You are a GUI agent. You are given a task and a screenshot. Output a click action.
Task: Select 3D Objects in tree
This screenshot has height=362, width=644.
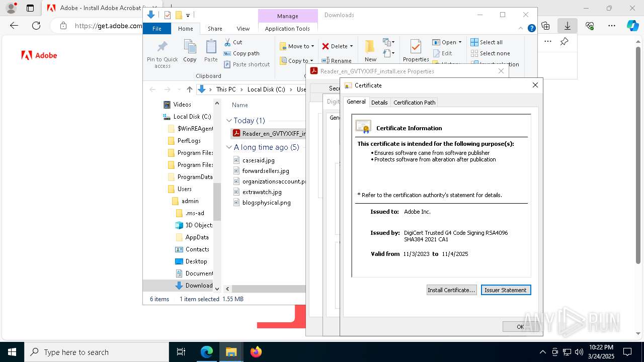pos(199,225)
